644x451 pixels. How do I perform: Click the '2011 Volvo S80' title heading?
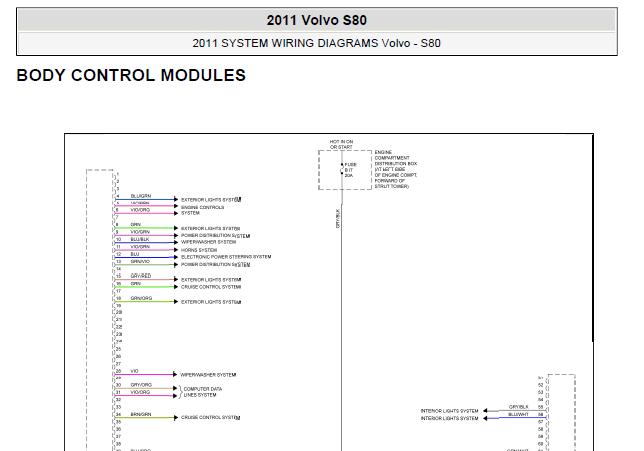point(316,20)
